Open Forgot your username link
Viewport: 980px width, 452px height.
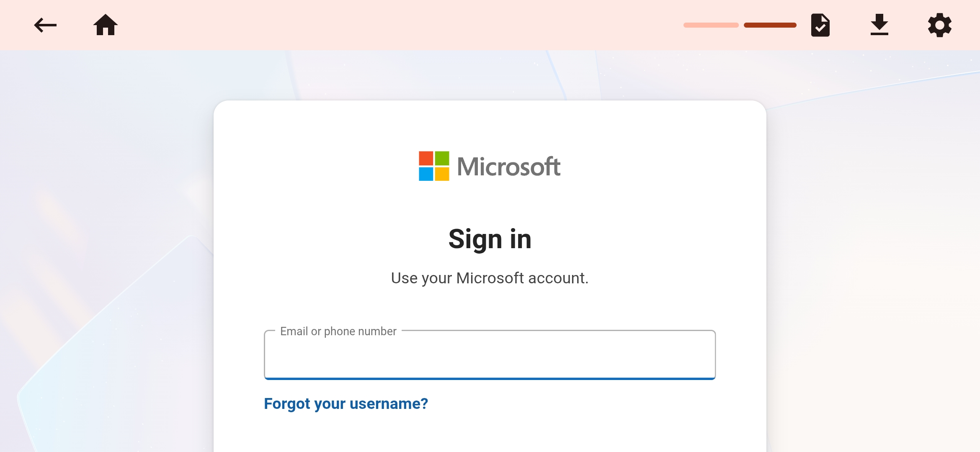(x=346, y=403)
